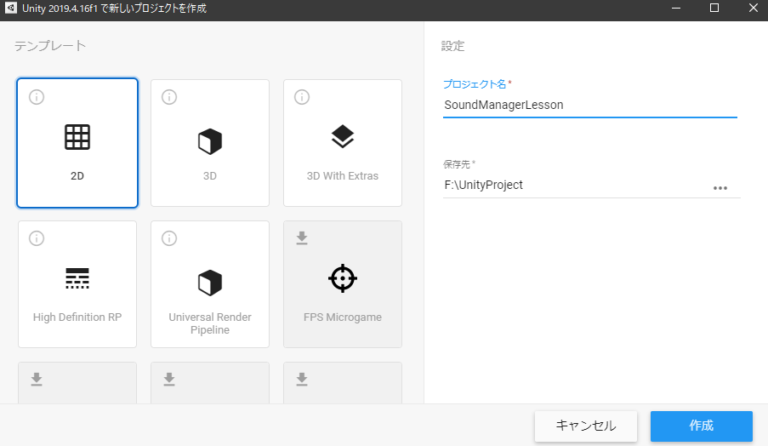Open info for the 3D template

tap(169, 97)
